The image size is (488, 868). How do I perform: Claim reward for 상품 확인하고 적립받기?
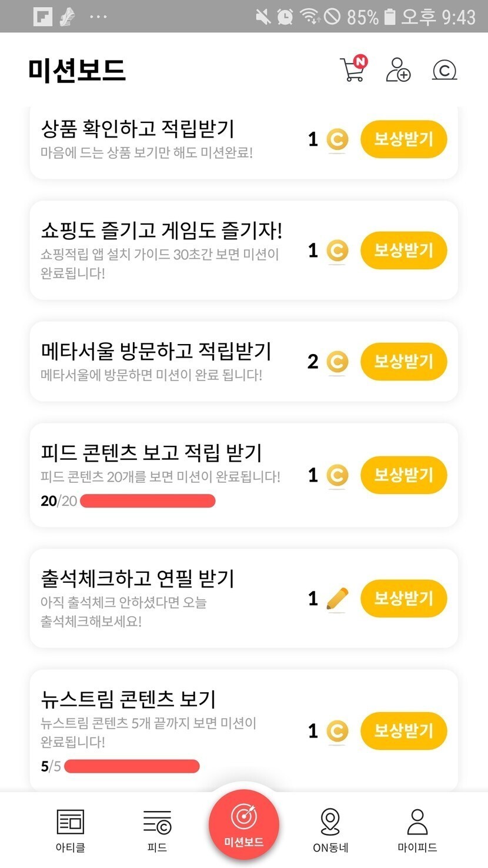tap(403, 139)
